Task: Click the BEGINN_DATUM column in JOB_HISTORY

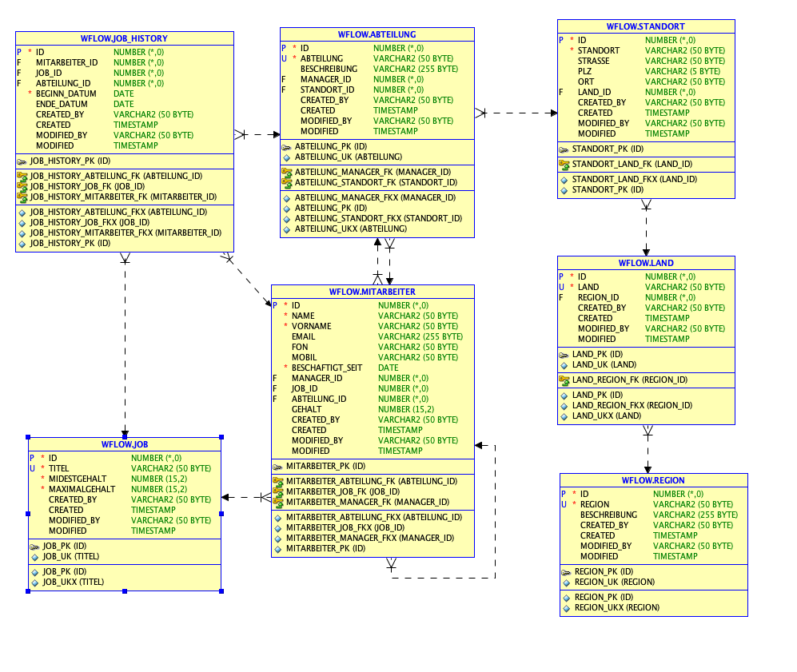Action: point(125,94)
